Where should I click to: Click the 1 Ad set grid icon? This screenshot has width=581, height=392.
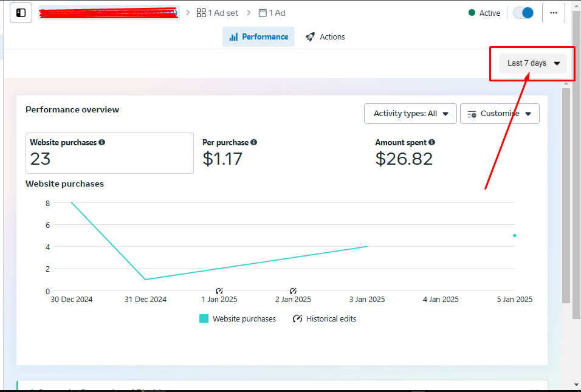[201, 13]
